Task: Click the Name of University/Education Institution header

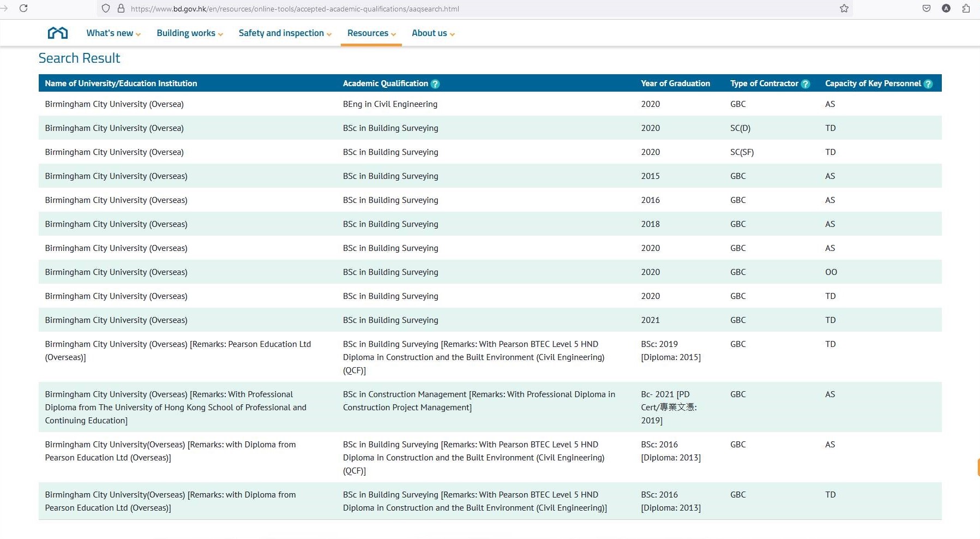Action: [x=121, y=83]
